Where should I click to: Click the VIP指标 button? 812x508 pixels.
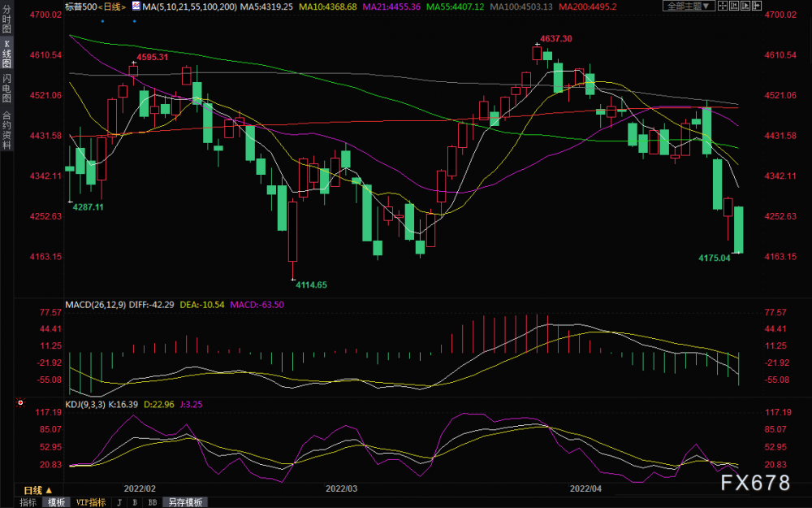pyautogui.click(x=91, y=502)
